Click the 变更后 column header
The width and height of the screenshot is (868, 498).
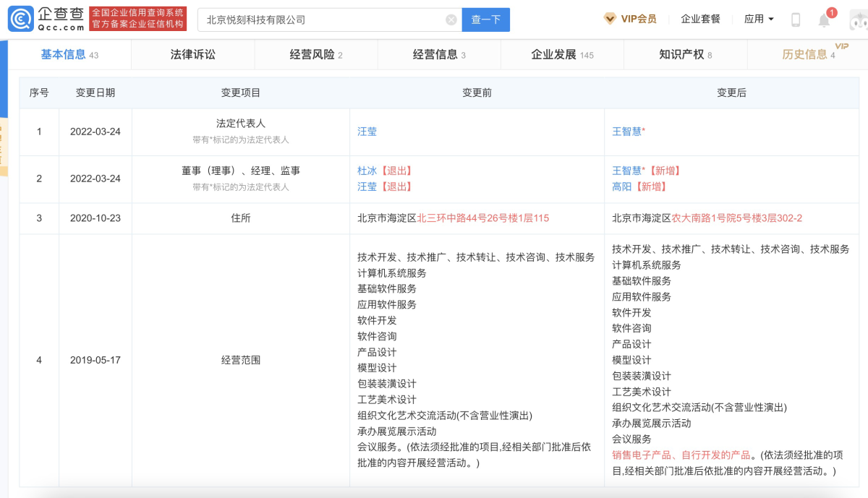coord(731,93)
